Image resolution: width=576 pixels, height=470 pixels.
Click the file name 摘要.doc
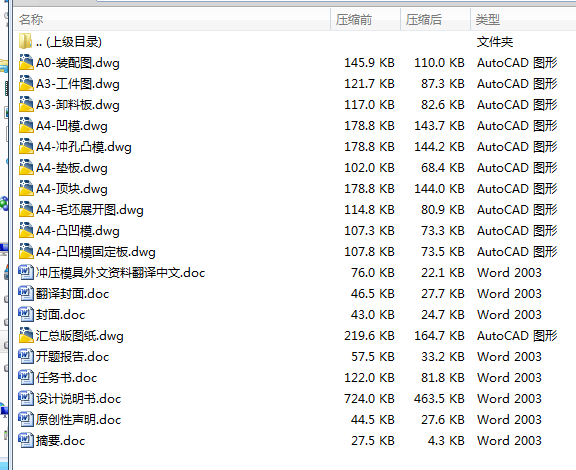60,440
